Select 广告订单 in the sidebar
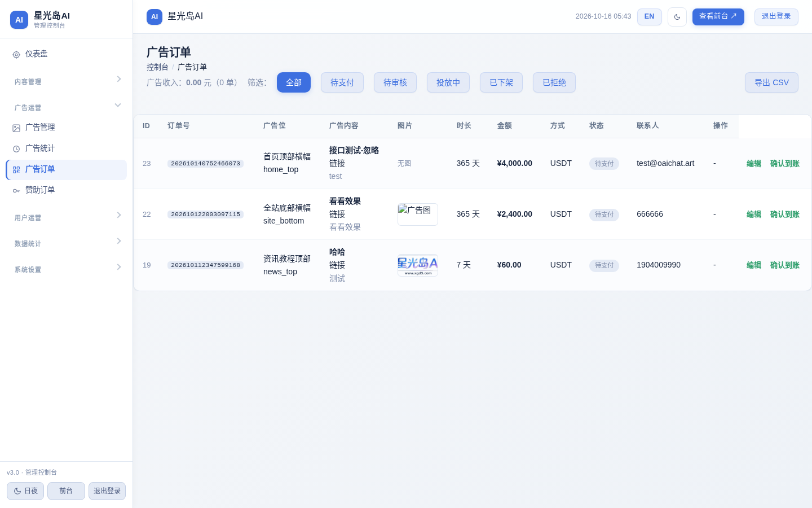The width and height of the screenshot is (812, 508). 66,169
